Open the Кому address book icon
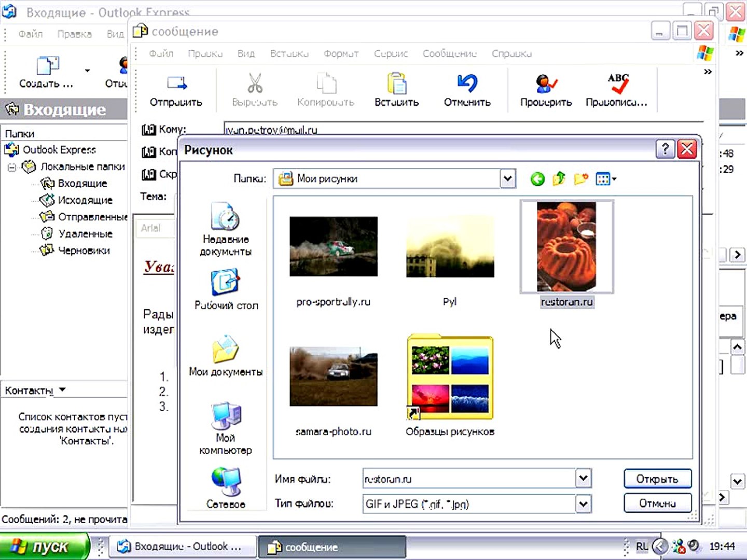 149,130
